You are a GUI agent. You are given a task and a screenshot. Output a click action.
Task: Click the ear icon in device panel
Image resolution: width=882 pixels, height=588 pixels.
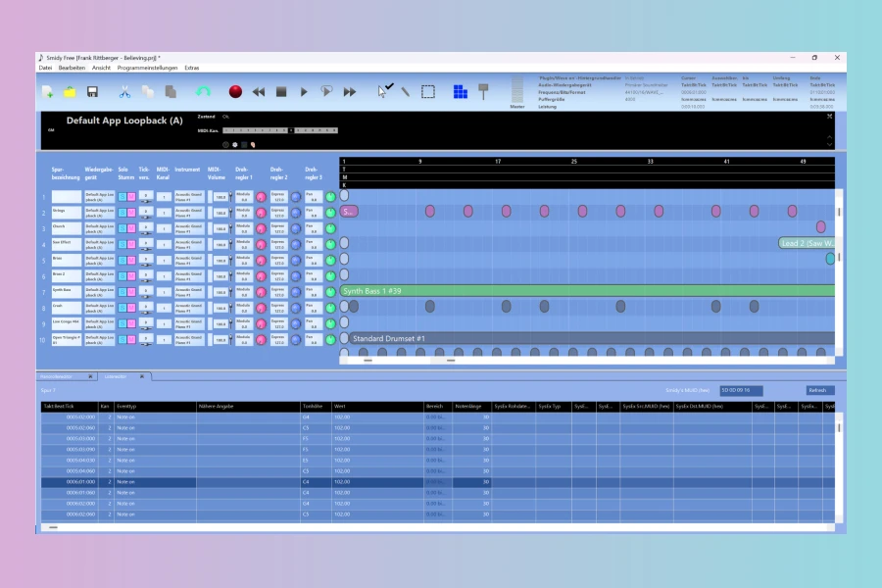(253, 145)
